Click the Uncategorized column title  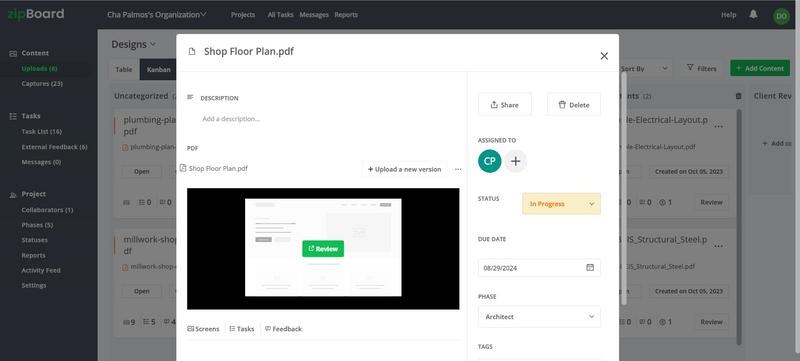point(141,96)
